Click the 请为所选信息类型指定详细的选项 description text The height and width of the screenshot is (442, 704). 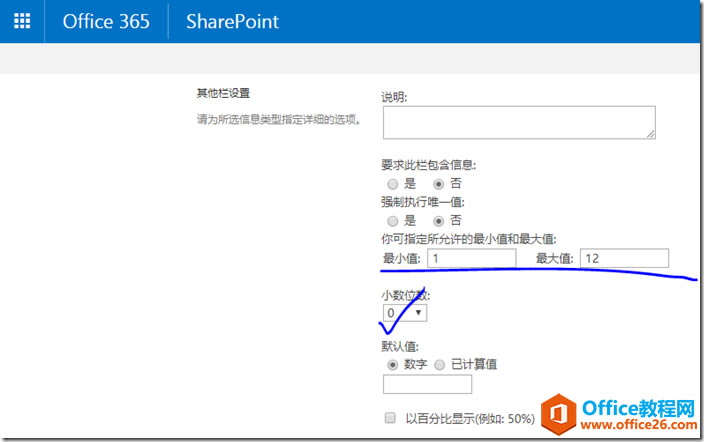tap(279, 119)
